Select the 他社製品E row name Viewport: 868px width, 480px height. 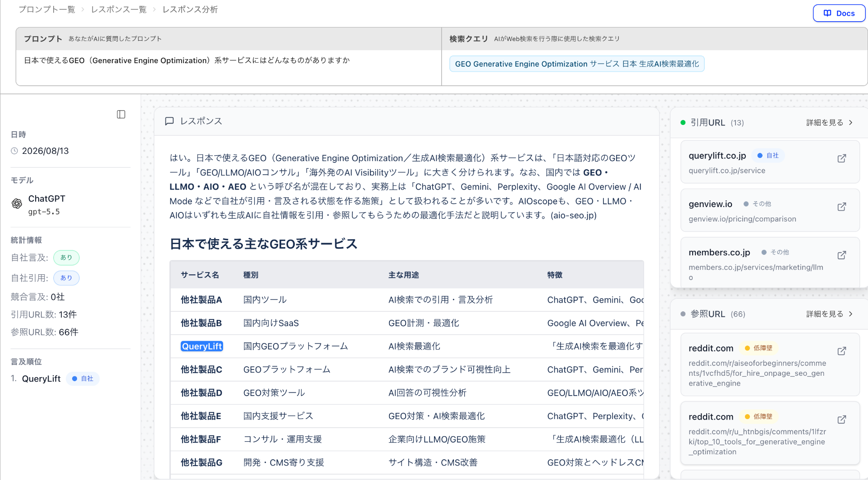point(201,416)
